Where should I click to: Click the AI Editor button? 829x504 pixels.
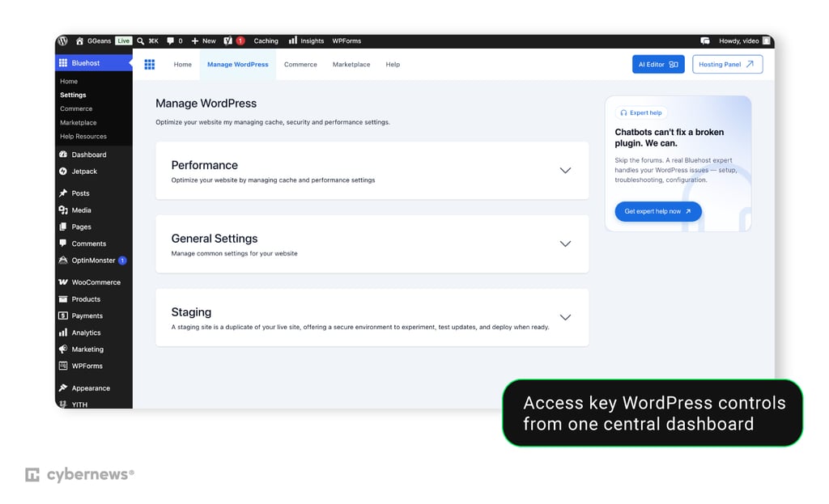(658, 65)
